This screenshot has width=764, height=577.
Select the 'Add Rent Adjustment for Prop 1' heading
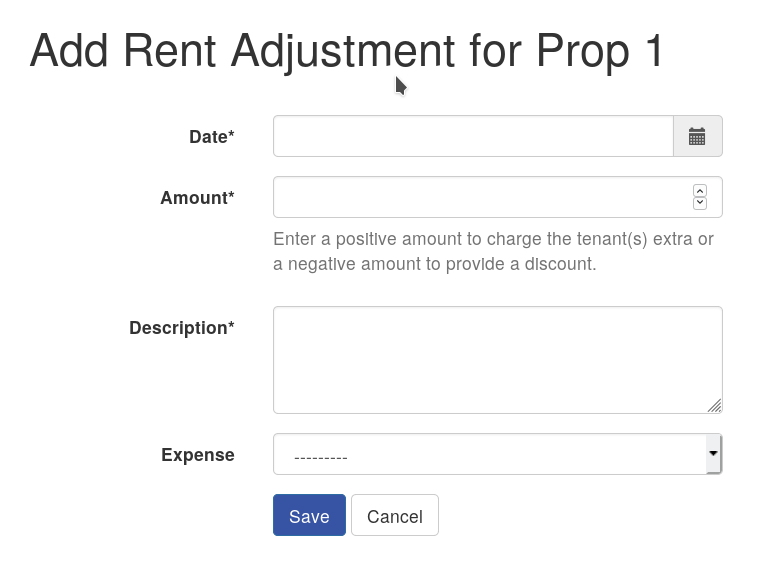(x=346, y=51)
